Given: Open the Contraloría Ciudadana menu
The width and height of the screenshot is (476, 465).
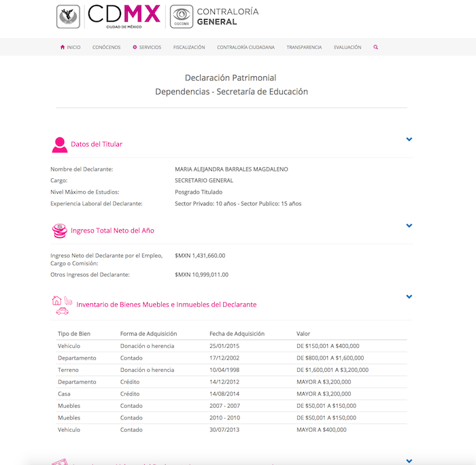Looking at the screenshot, I should (x=245, y=48).
